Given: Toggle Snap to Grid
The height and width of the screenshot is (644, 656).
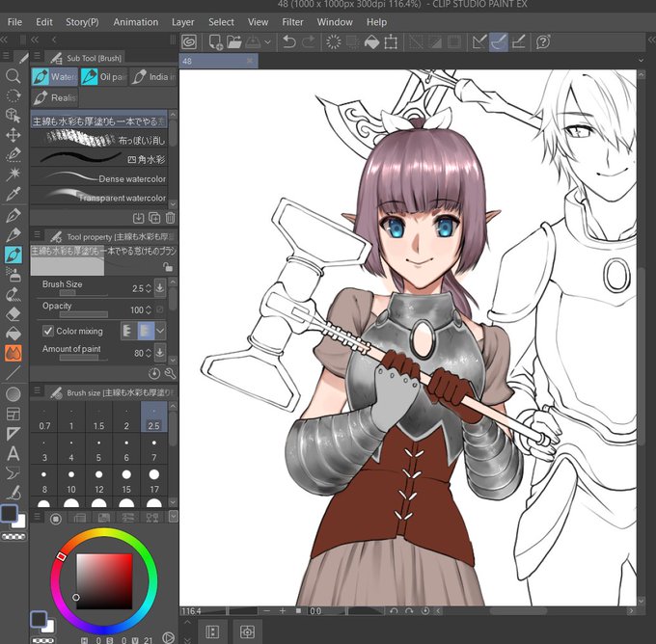Looking at the screenshot, I should [x=519, y=41].
